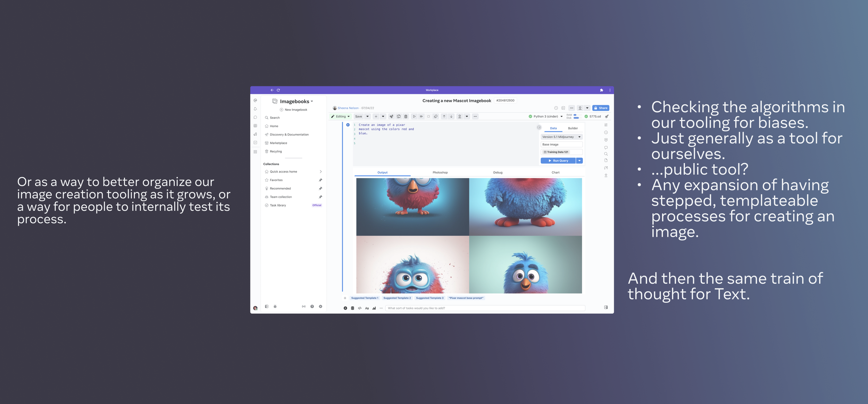868x404 pixels.
Task: Click the eraser clear-output icon
Action: coord(436,117)
